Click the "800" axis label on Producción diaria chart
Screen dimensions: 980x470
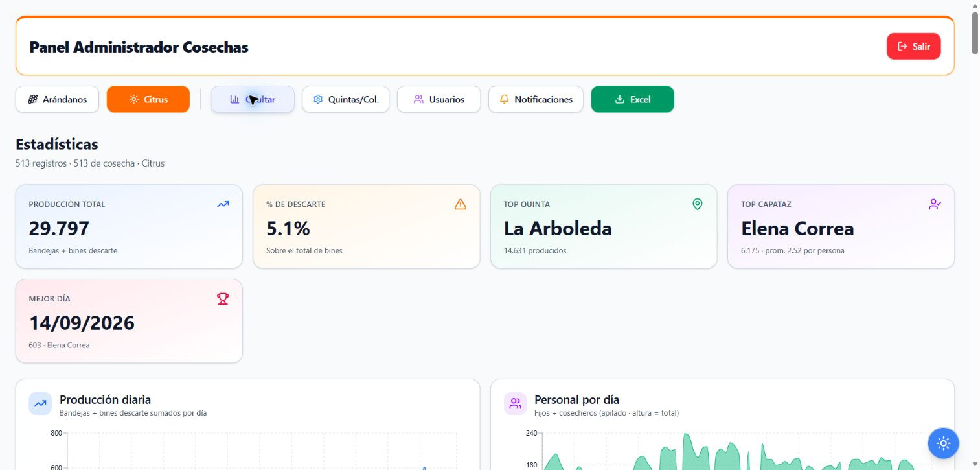pyautogui.click(x=56, y=433)
